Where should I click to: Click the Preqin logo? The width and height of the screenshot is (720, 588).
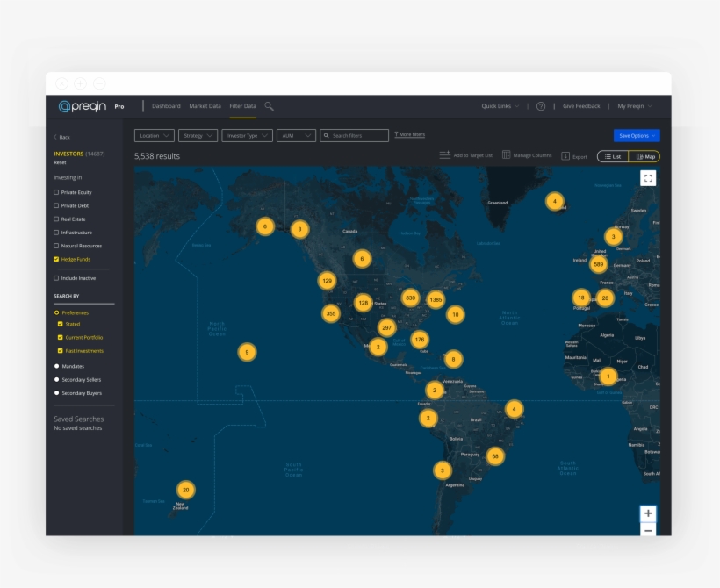tap(82, 106)
